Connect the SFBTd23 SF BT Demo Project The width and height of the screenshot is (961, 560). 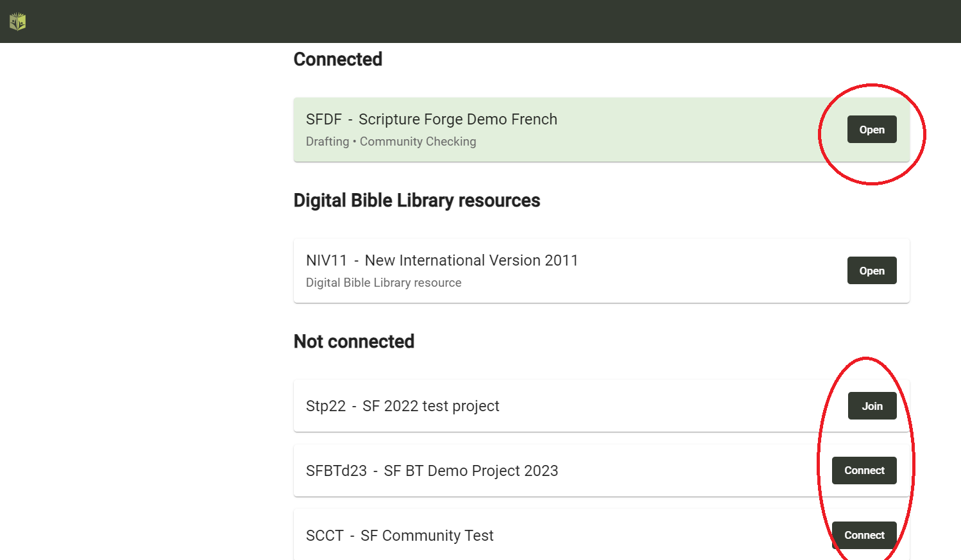tap(864, 471)
